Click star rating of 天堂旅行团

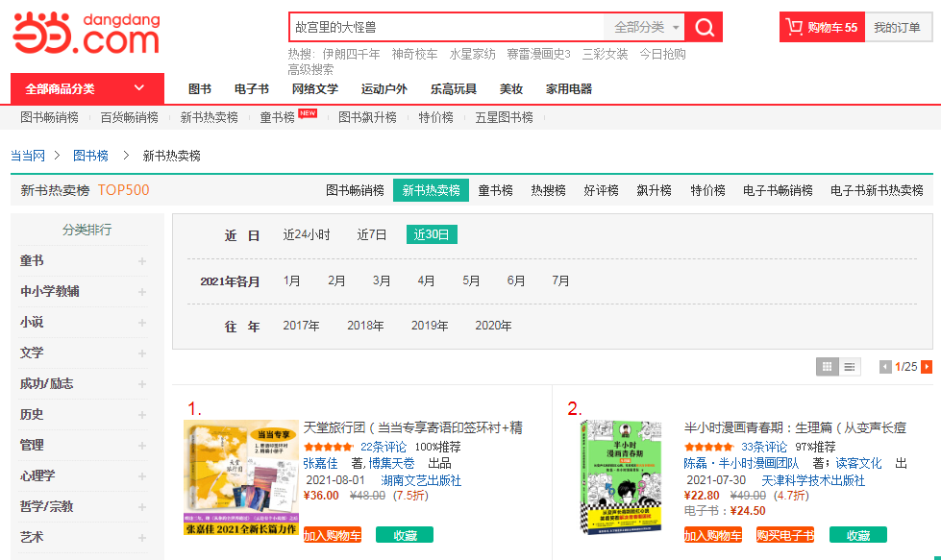tap(329, 447)
